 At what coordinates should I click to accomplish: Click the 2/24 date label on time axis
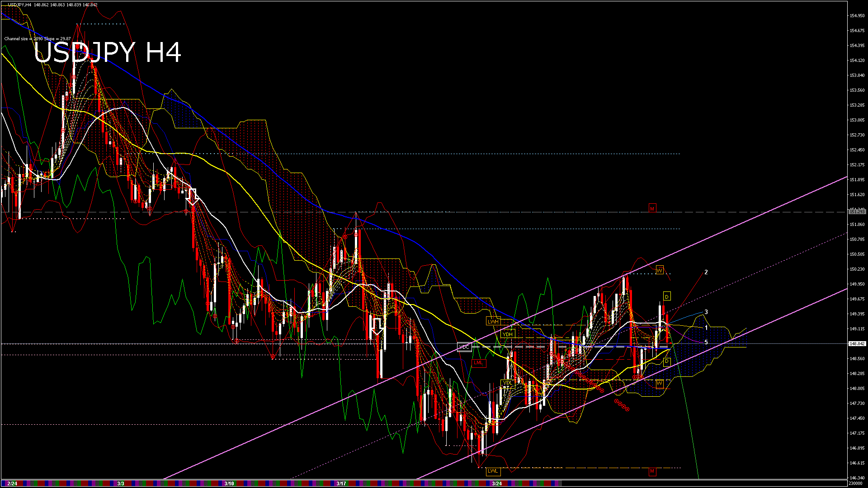(x=12, y=483)
